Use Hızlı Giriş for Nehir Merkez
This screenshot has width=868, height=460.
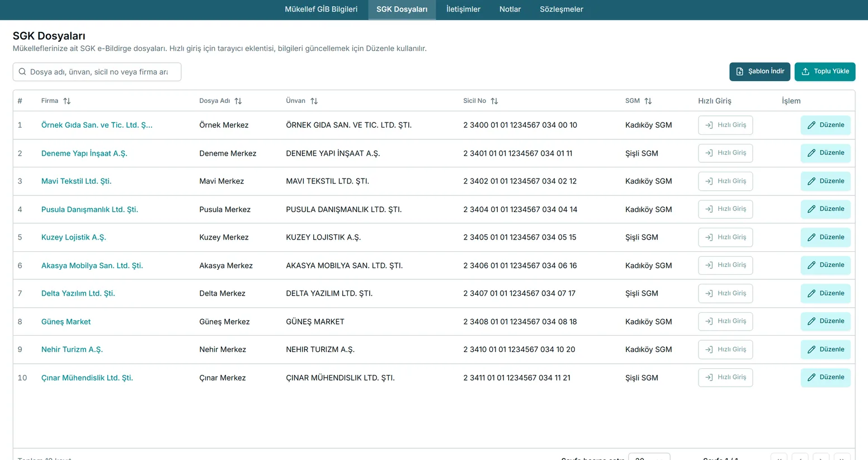[x=725, y=350]
